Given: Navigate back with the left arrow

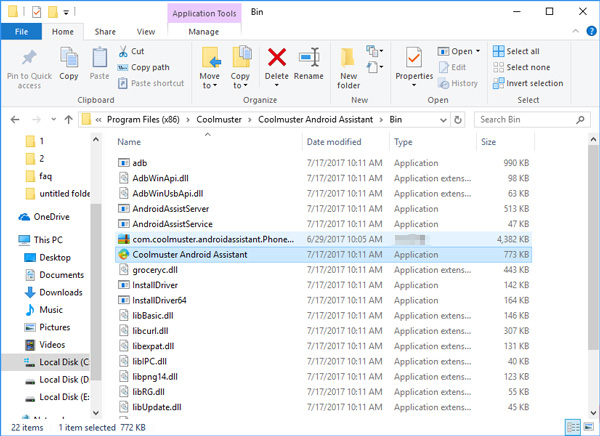Looking at the screenshot, I should click(15, 120).
